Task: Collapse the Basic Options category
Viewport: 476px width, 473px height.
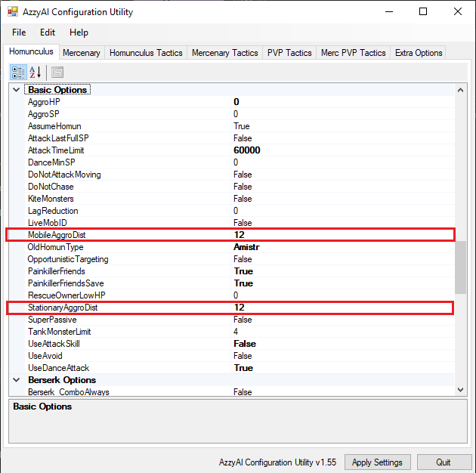Action: (x=17, y=90)
